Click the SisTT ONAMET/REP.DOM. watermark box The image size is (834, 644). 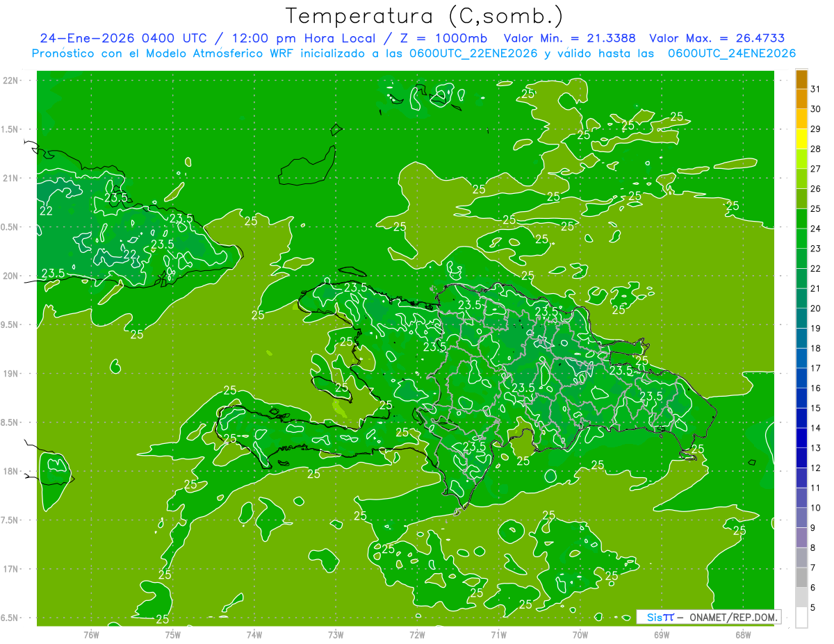coord(708,617)
